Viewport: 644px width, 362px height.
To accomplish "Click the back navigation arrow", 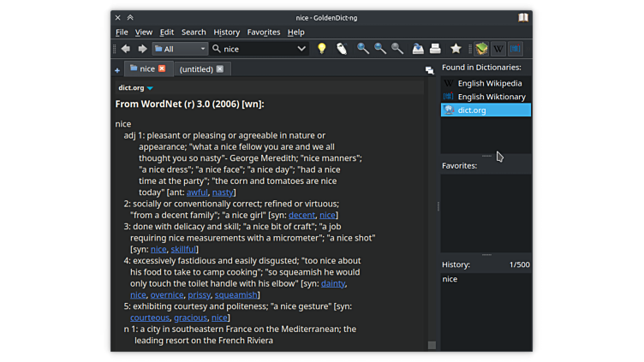I will pos(126,49).
